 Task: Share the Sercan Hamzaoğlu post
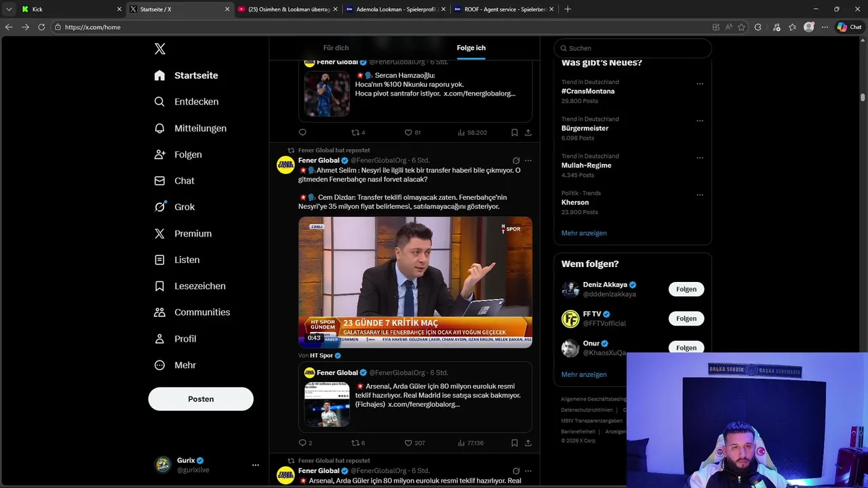(528, 132)
